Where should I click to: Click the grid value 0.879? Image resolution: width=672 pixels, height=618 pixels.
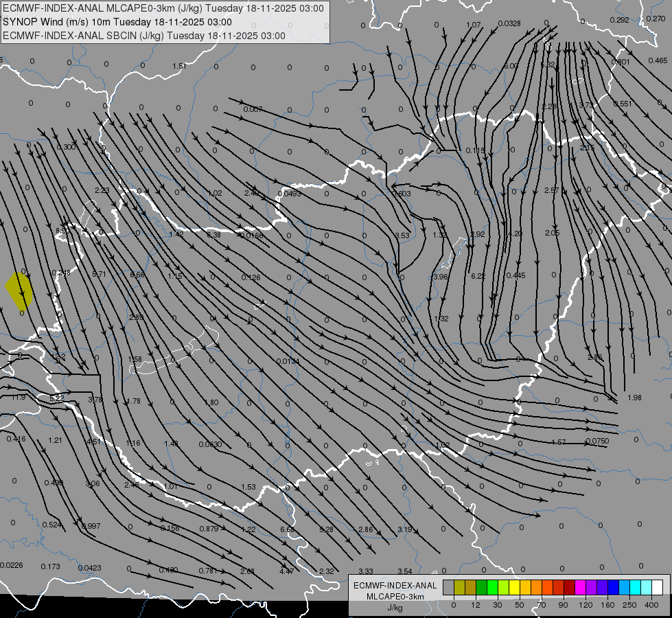pyautogui.click(x=209, y=529)
